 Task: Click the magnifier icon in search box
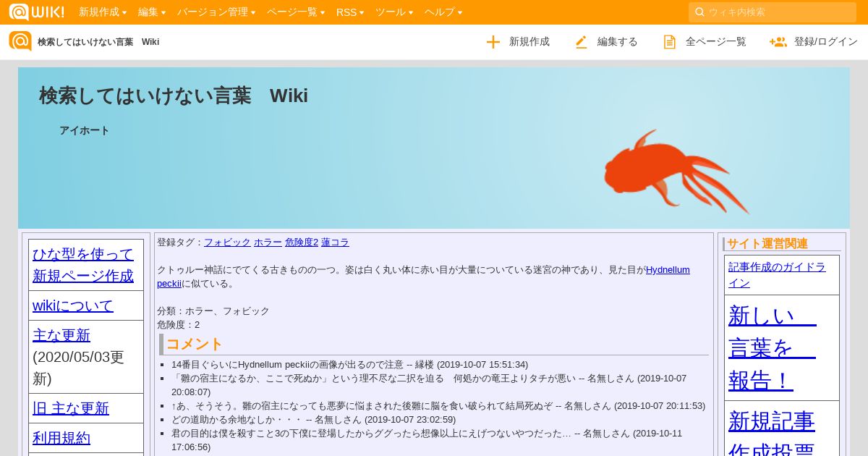[x=699, y=12]
